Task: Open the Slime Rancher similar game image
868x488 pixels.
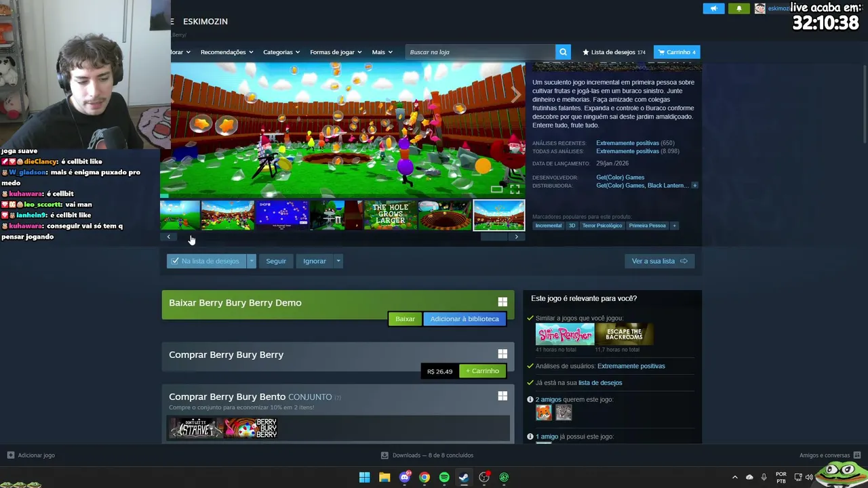Action: (565, 334)
